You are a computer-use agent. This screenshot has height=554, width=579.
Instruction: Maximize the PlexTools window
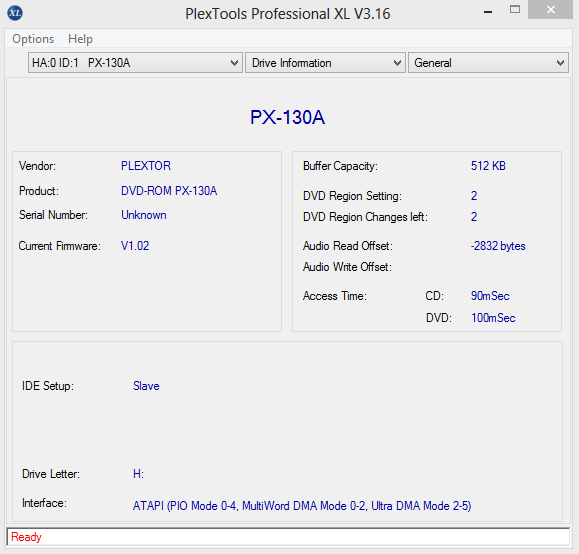[515, 10]
